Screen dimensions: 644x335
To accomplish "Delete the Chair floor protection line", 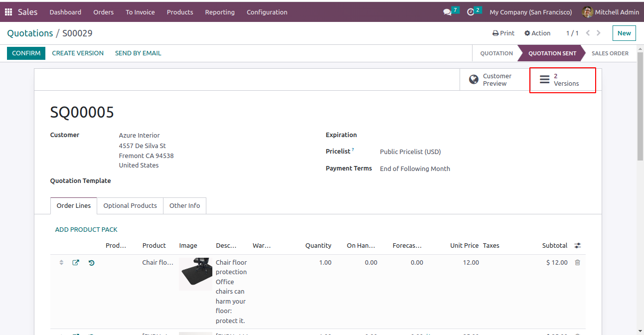I will point(577,262).
